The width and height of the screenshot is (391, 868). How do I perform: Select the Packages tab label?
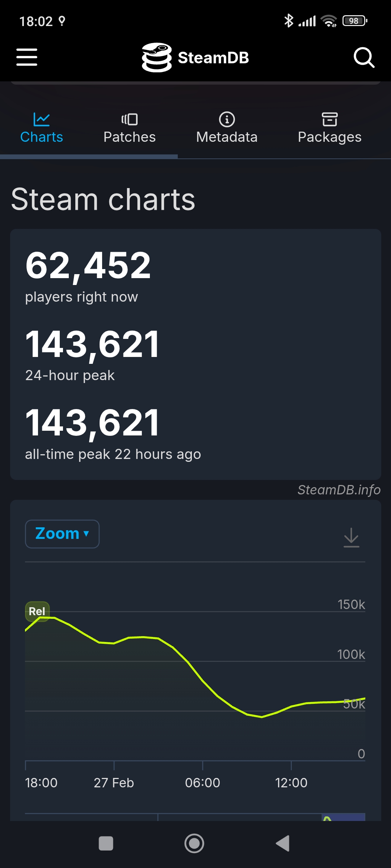pos(329,137)
